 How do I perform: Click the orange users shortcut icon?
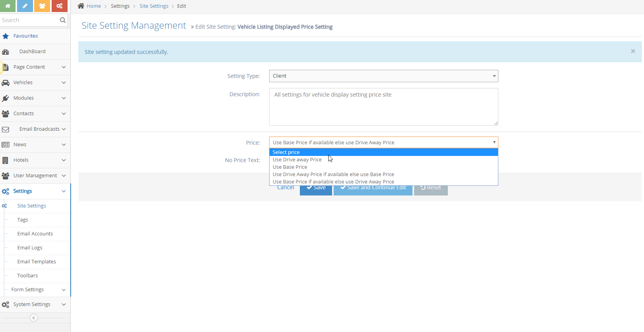(42, 6)
